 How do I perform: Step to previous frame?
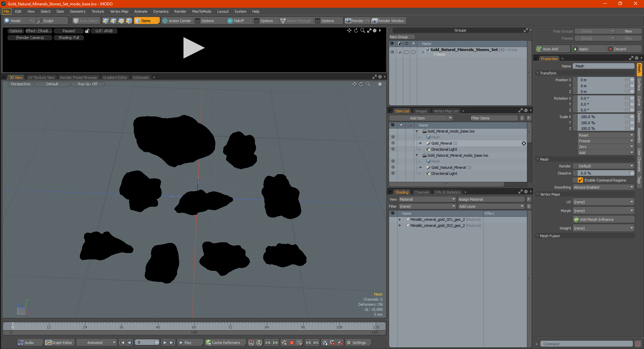pos(130,343)
